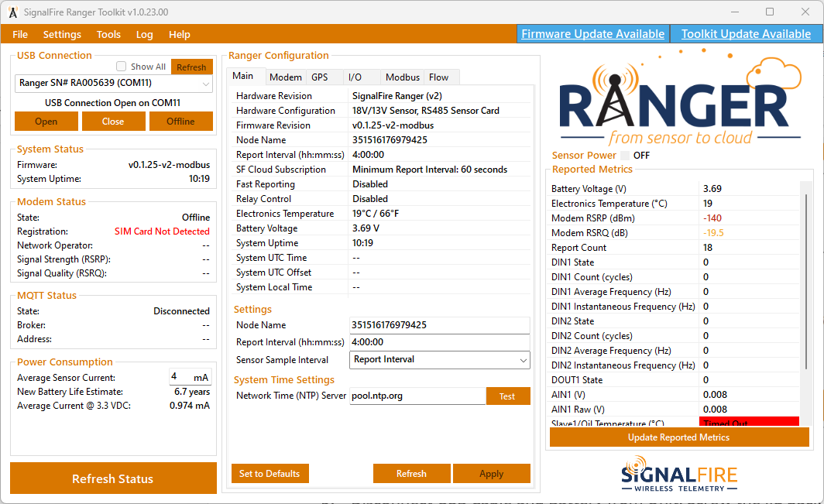
Task: Click the Hardware Revision SignalFire Ranger (v2) value
Action: pyautogui.click(x=397, y=96)
